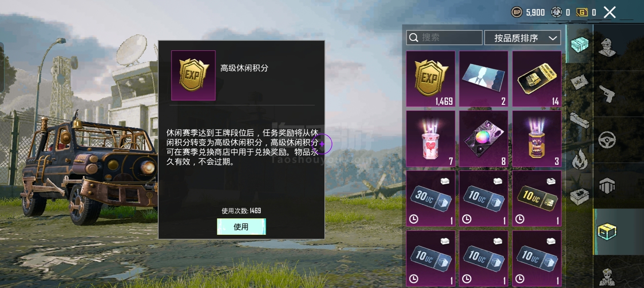644x288 pixels.
Task: Select the gold ticket item with count 14
Action: [x=537, y=79]
